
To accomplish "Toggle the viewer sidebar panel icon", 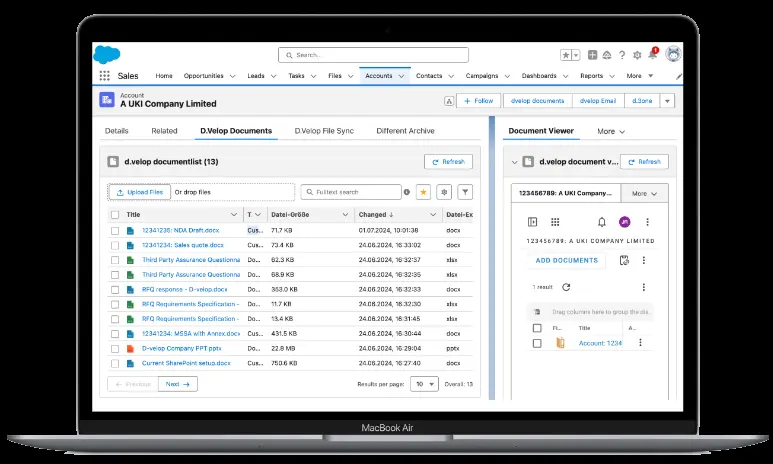I will [532, 222].
